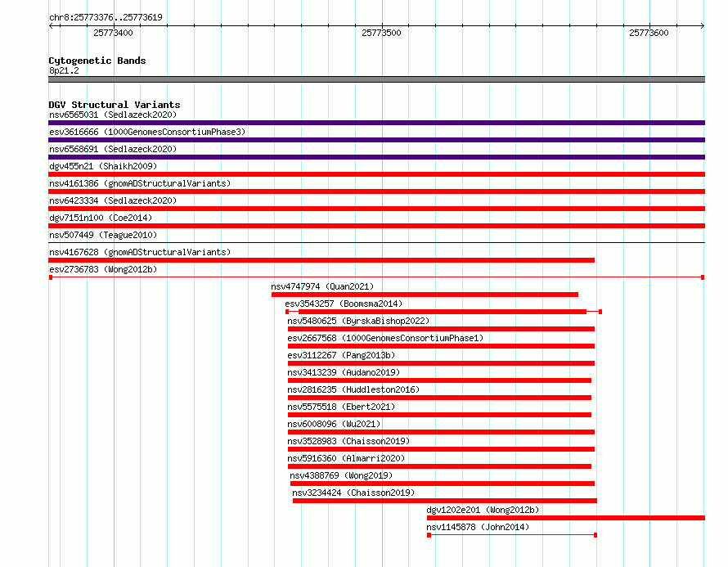The width and height of the screenshot is (728, 567).
Task: Click the esv3616666 (1000GenomesConsortiumPhase3) label
Action: pyautogui.click(x=147, y=132)
